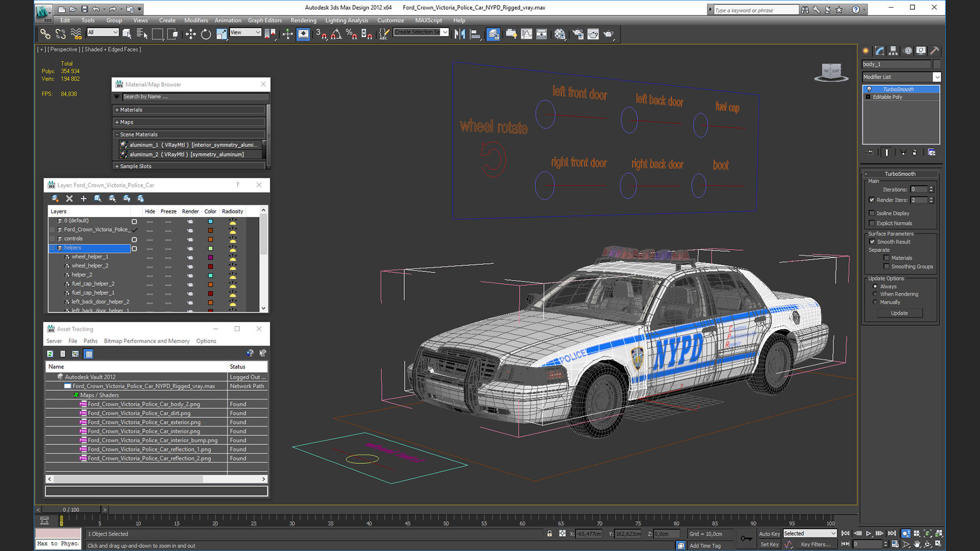Select the When Rendering update option
980x551 pixels.
pyautogui.click(x=875, y=294)
